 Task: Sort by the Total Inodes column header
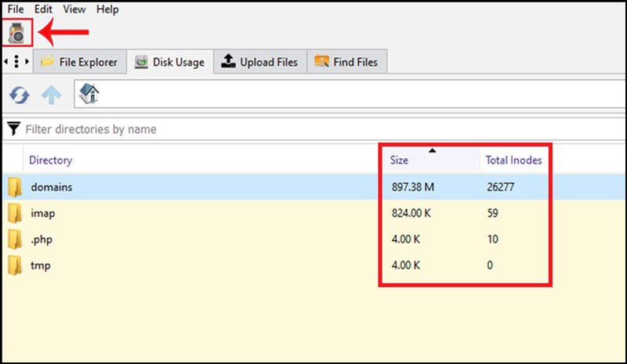point(513,160)
